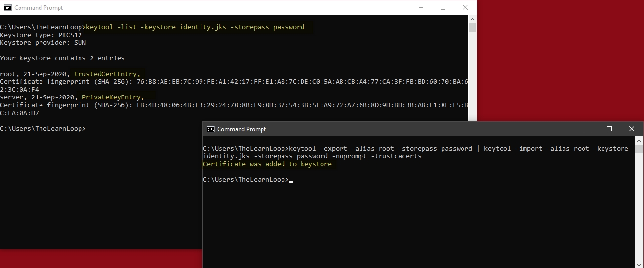644x268 pixels.
Task: Click 'Keystore provider: SUN' line
Action: click(x=43, y=42)
